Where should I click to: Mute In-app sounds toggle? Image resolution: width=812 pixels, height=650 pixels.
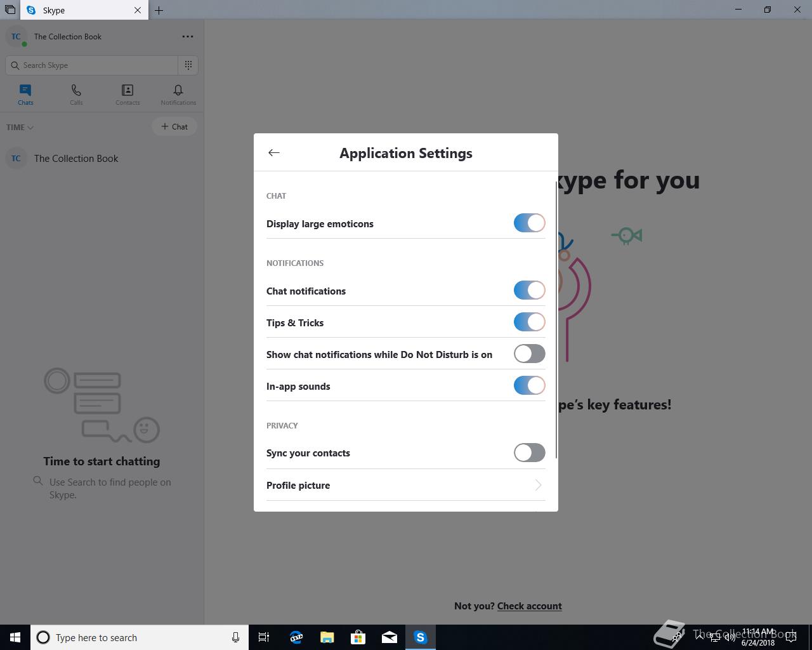coord(530,385)
